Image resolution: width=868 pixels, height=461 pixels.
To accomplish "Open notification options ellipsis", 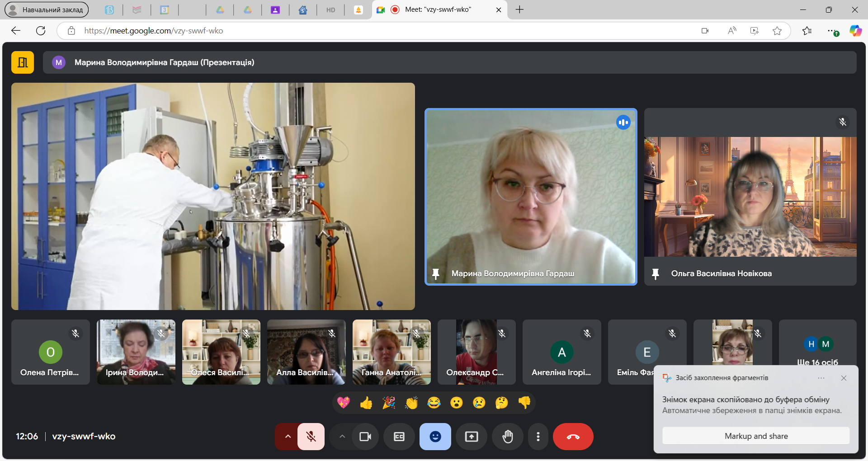I will (821, 378).
